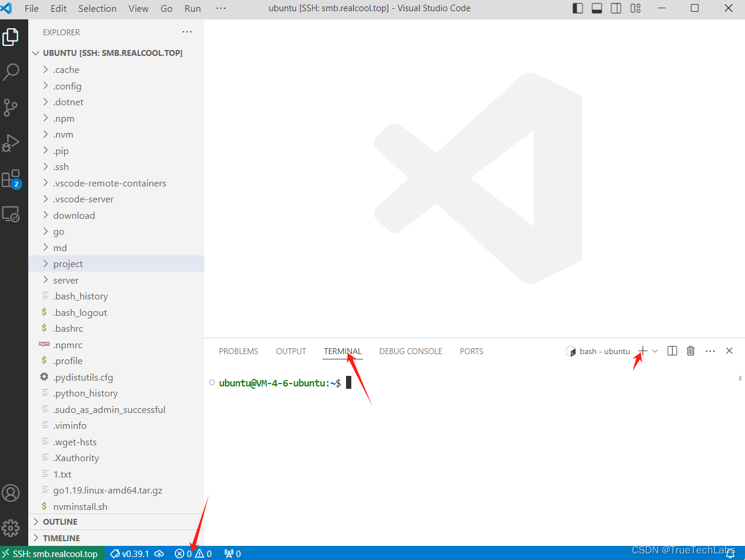Screen dimensions: 745x560
Task: Open the nvminstall.sh file
Action: tap(117, 506)
